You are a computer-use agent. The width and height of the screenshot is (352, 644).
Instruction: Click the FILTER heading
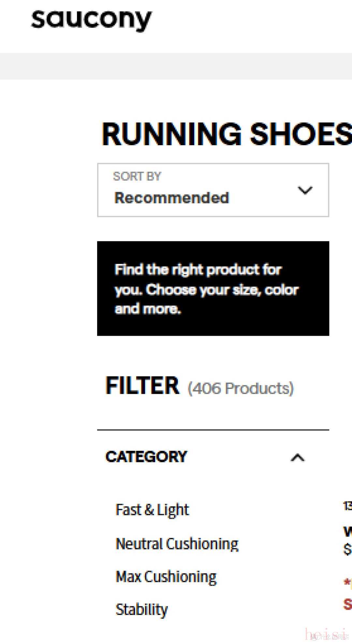coord(142,386)
